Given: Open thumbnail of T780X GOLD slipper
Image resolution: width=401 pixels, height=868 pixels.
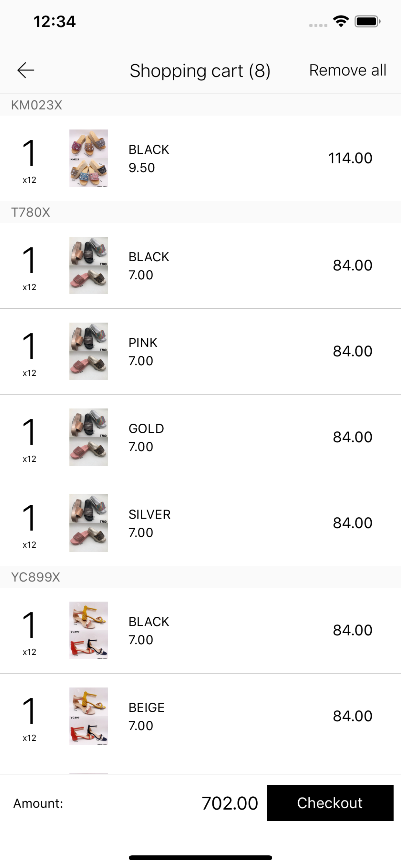Looking at the screenshot, I should point(88,437).
